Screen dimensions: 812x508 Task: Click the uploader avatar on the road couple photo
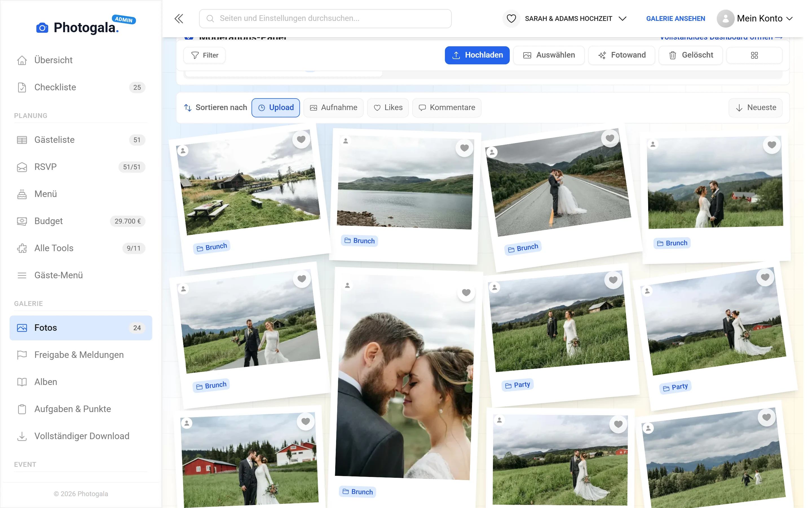492,152
